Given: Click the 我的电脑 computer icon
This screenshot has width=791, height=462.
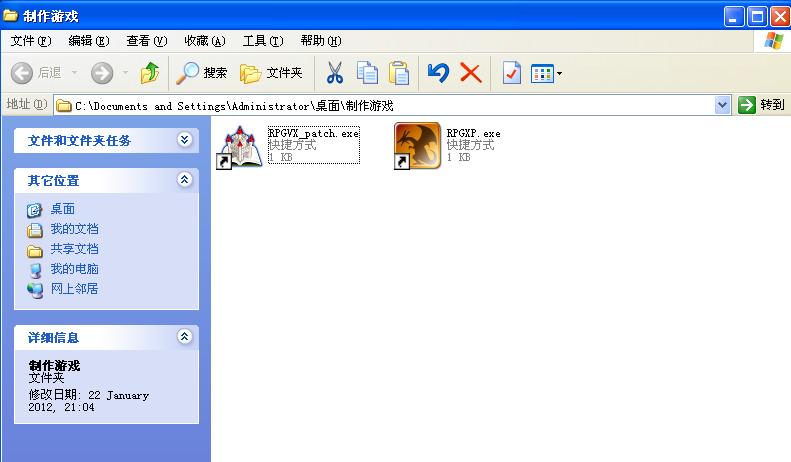Looking at the screenshot, I should point(34,270).
